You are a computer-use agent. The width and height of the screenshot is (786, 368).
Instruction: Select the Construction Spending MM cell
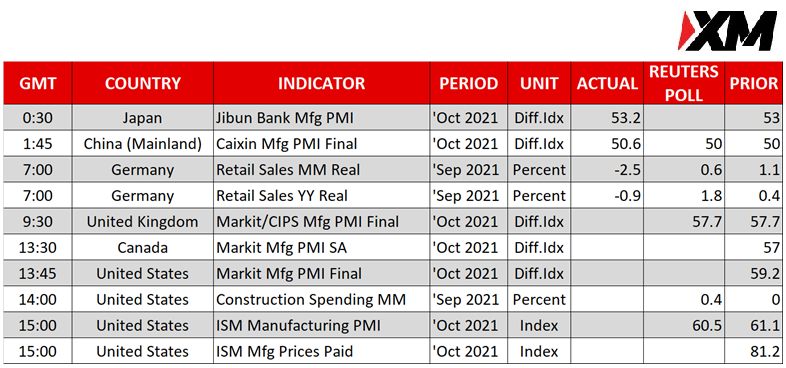[x=321, y=300]
